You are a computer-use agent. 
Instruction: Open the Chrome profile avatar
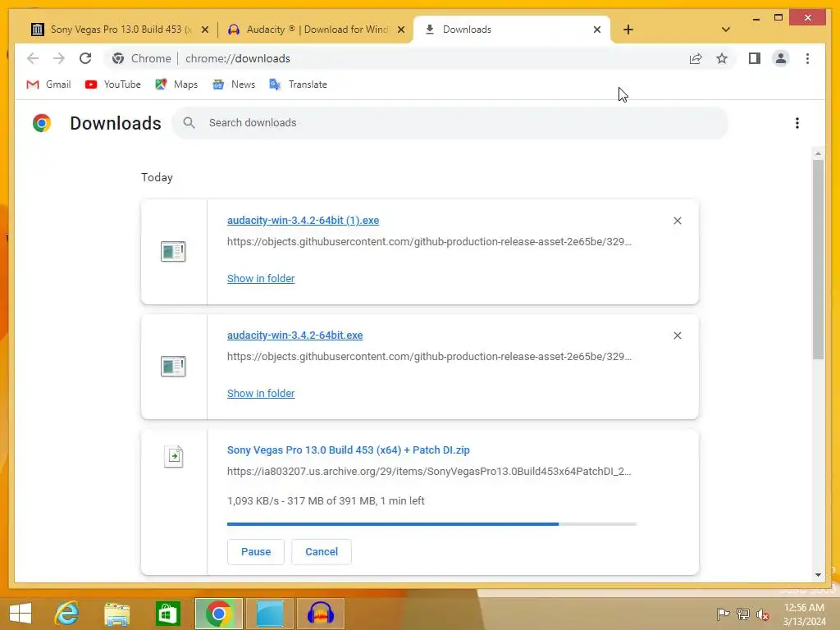(781, 58)
